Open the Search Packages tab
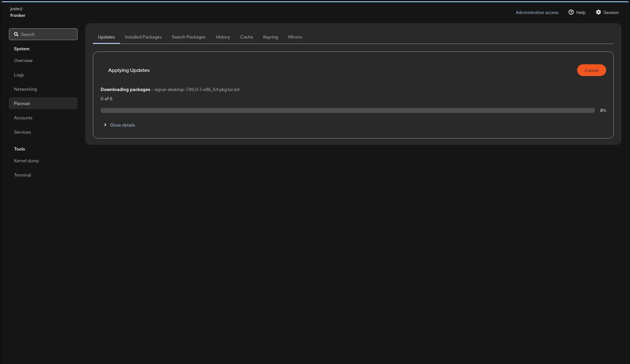The image size is (630, 364). pyautogui.click(x=189, y=37)
